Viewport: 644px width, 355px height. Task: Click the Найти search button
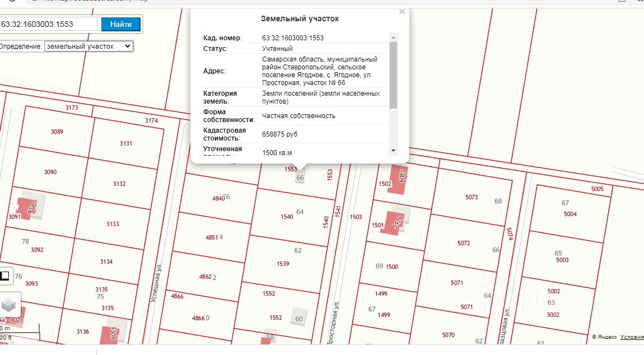[121, 24]
